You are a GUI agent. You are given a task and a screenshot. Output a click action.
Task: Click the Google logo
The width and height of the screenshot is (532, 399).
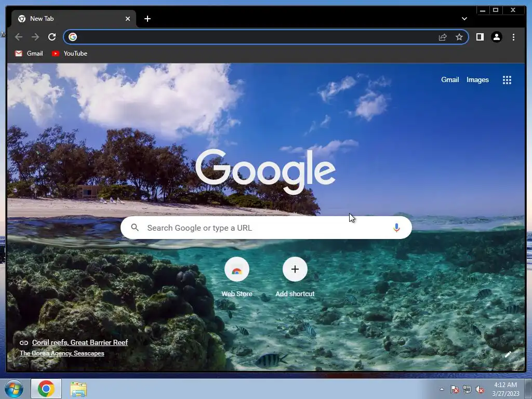265,171
